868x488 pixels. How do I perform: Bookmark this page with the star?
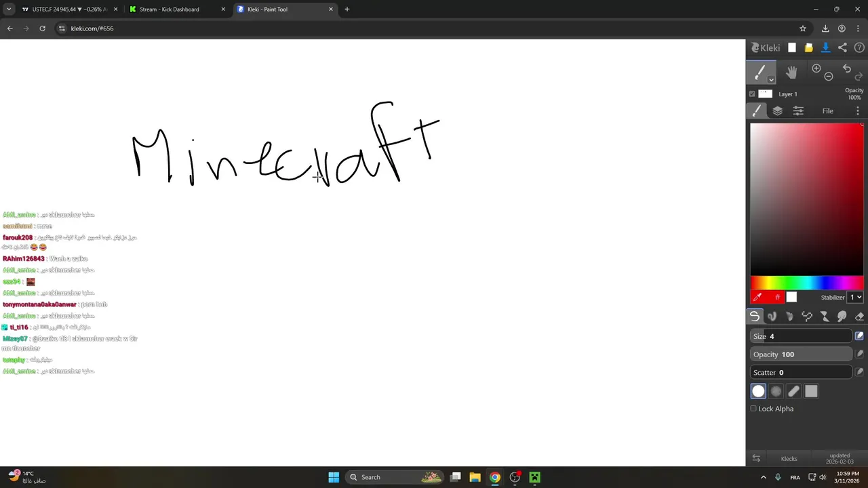(803, 28)
